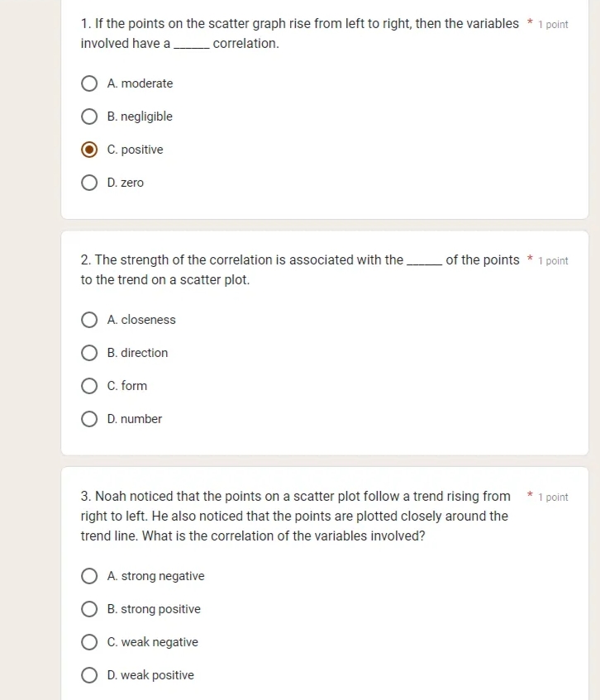Click the 1 point label for question 2
The height and width of the screenshot is (700, 600).
click(x=552, y=260)
